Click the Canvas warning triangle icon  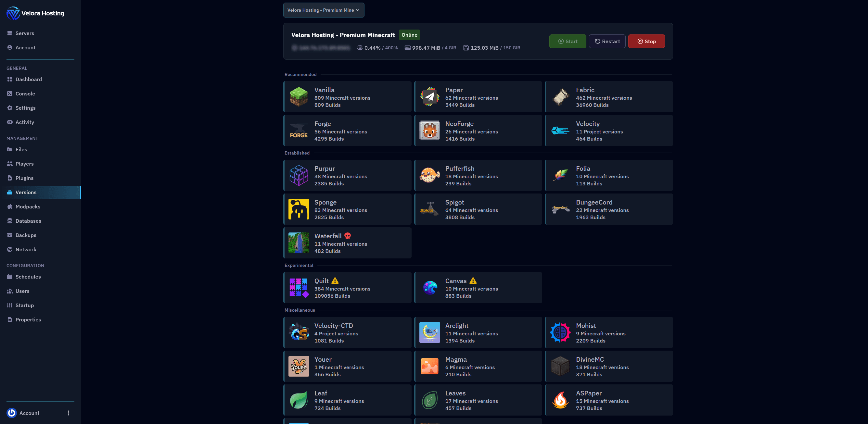tap(473, 281)
